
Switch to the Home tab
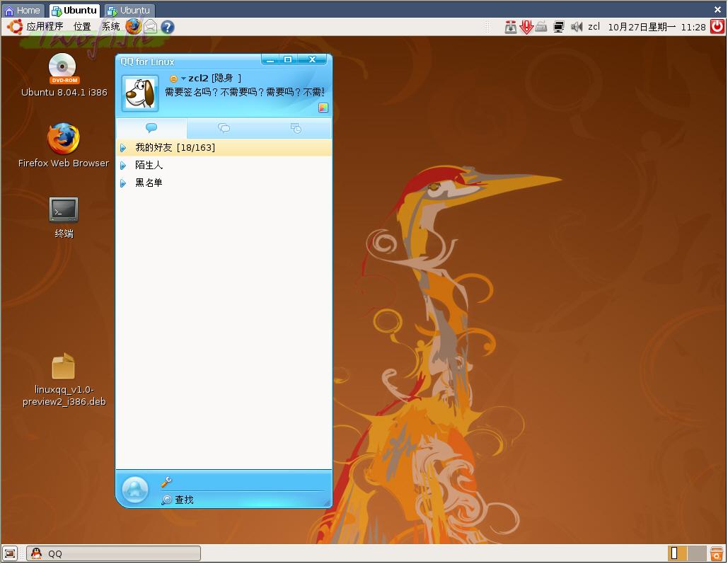(23, 10)
